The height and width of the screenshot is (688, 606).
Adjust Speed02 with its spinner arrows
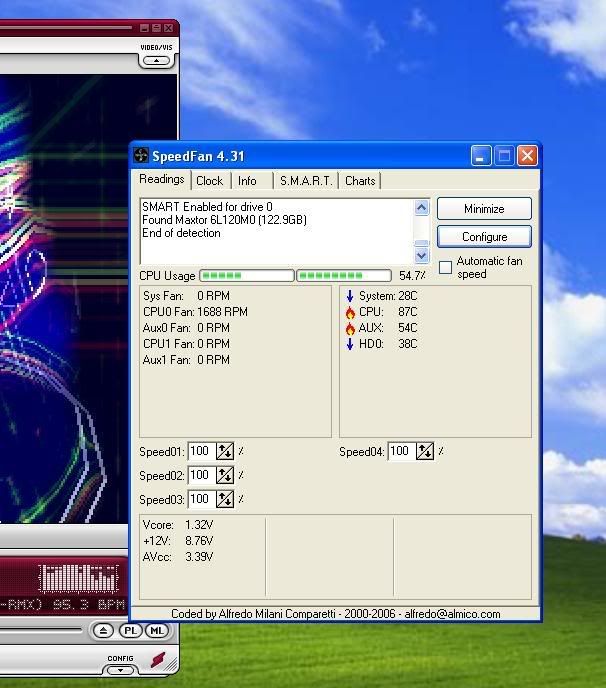[225, 475]
